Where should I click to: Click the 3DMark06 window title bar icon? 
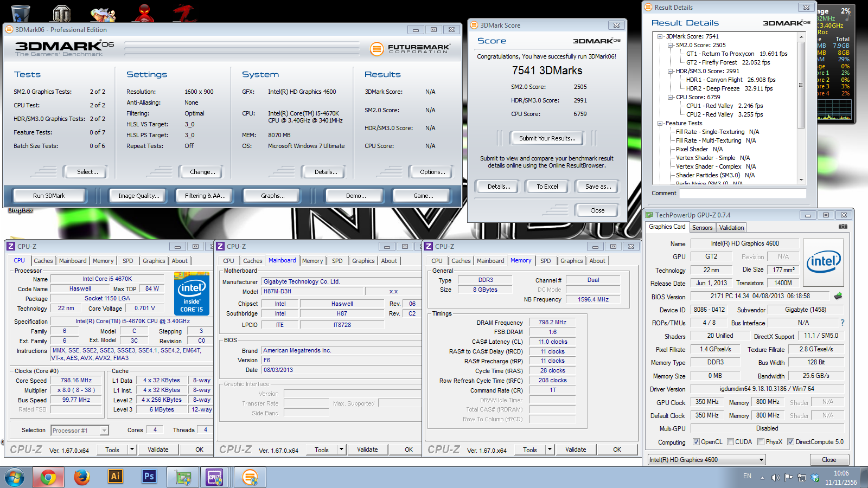pos(9,29)
